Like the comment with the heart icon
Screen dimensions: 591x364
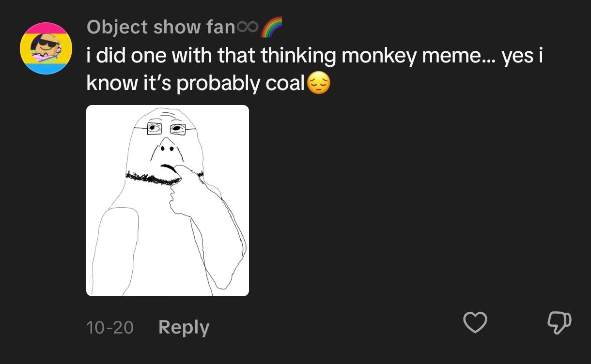[x=475, y=322]
